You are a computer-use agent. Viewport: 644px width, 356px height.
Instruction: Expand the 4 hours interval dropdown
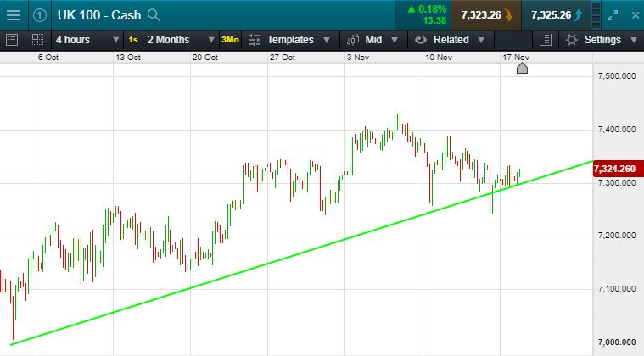pos(87,40)
